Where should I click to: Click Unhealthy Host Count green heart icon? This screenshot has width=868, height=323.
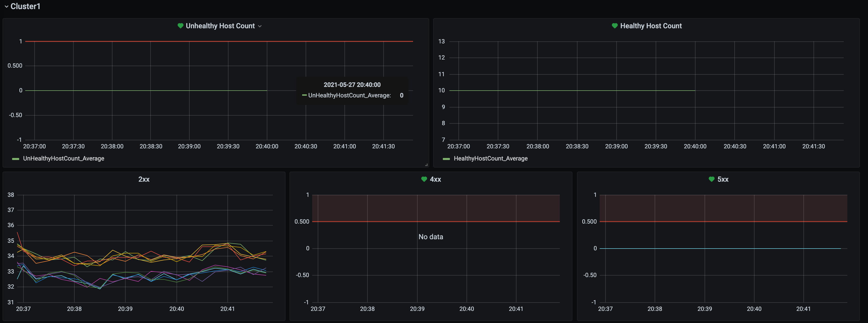(180, 26)
